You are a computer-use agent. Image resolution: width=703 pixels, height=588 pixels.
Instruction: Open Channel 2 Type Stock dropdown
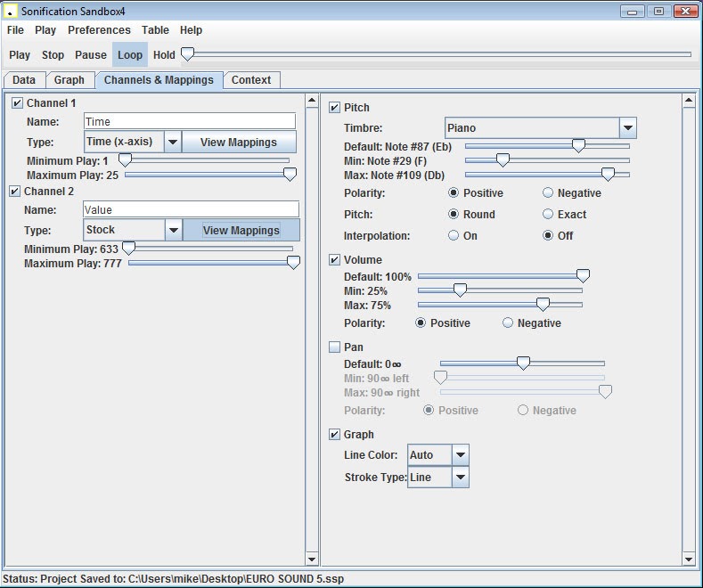(x=174, y=230)
